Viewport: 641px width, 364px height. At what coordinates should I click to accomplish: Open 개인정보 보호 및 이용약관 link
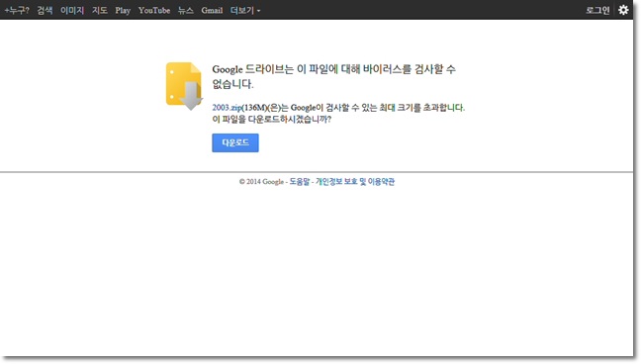click(355, 182)
